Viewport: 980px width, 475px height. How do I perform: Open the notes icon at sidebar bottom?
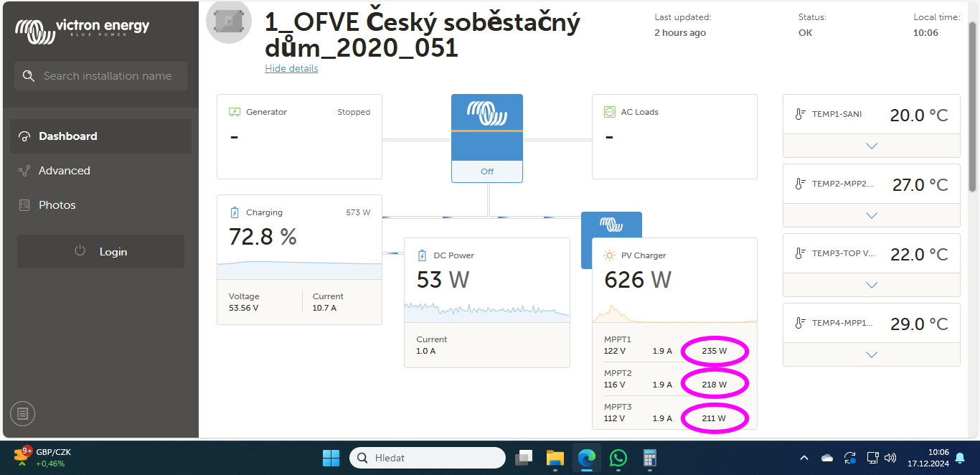[x=23, y=413]
